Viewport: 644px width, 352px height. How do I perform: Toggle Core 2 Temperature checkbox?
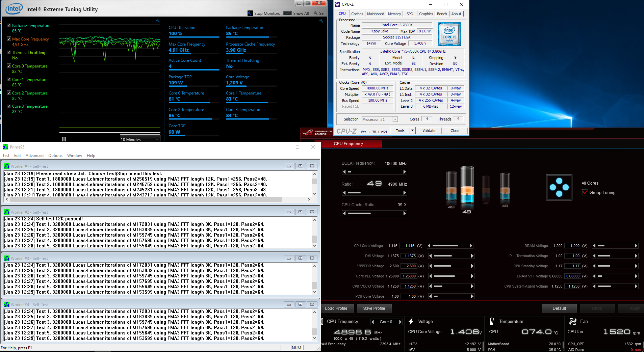click(9, 93)
